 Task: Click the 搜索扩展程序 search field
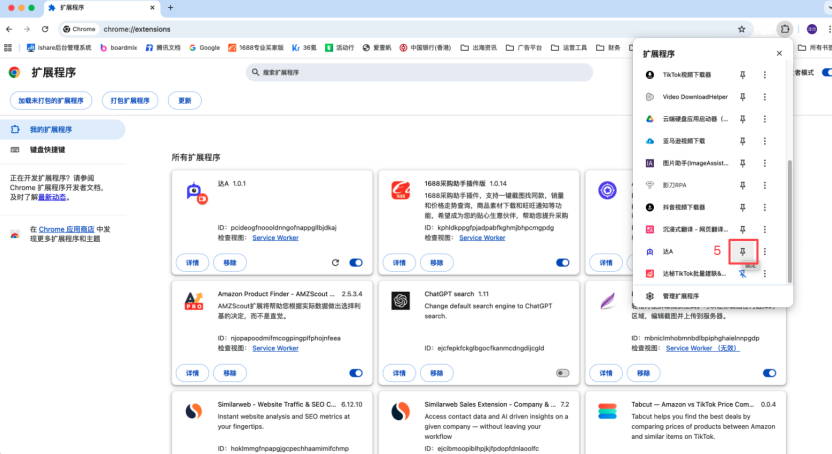420,73
